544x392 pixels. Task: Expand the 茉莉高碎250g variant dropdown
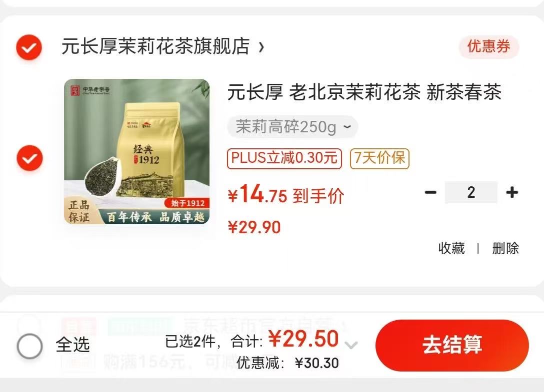(292, 127)
